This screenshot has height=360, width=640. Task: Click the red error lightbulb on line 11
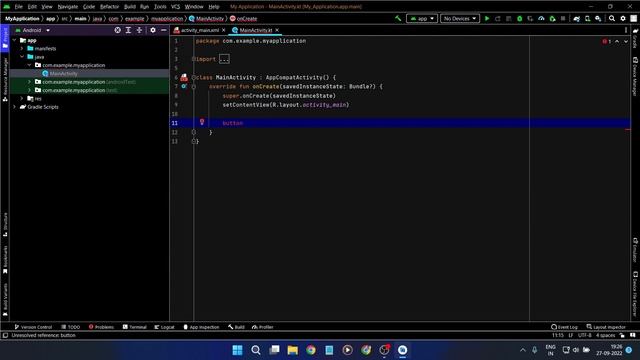pos(202,122)
